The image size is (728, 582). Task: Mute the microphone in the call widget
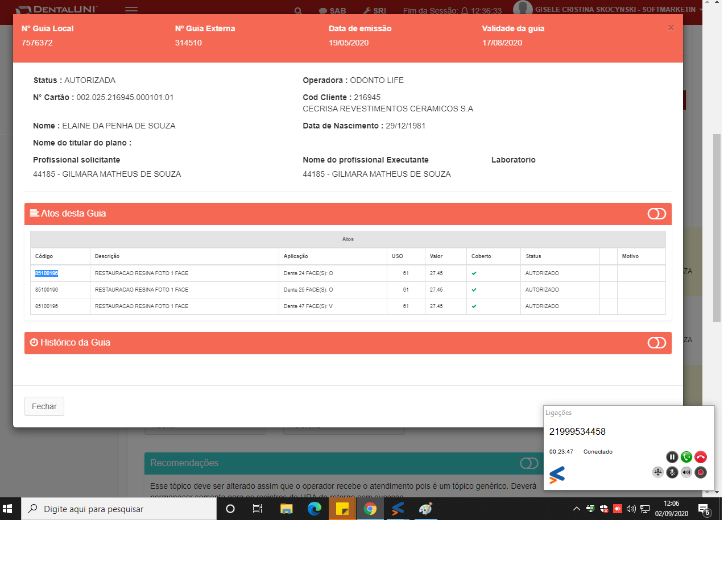[672, 472]
